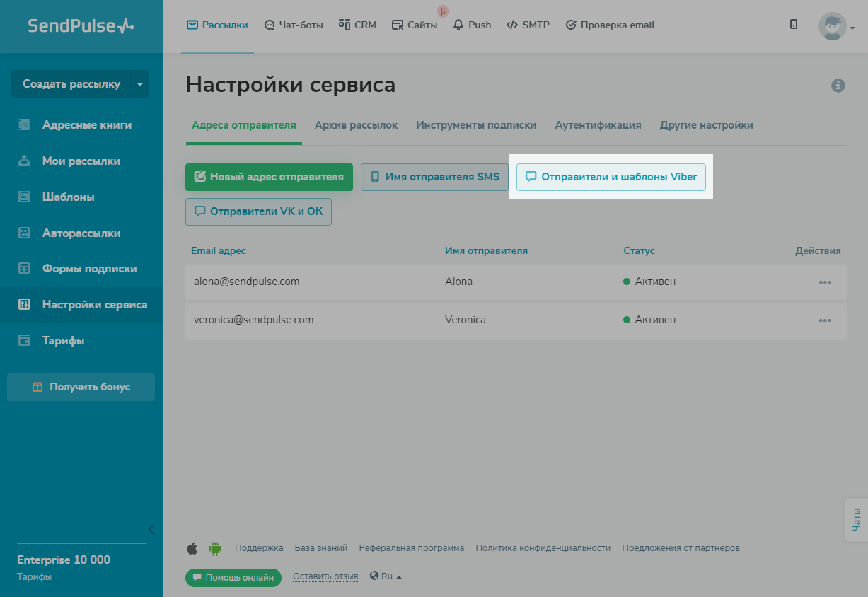
Task: Click sender name Veronica
Action: click(465, 320)
